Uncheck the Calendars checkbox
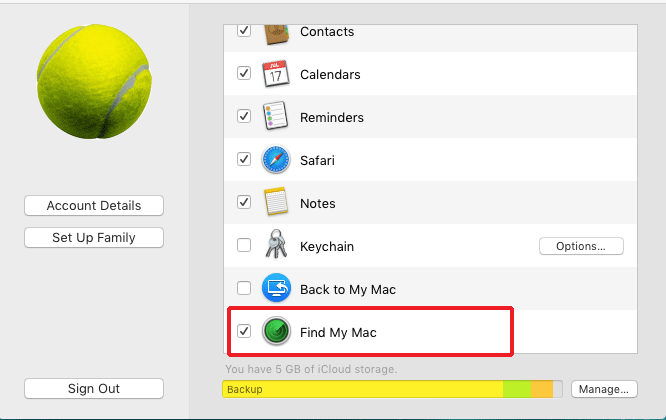This screenshot has width=666, height=420. click(x=244, y=74)
